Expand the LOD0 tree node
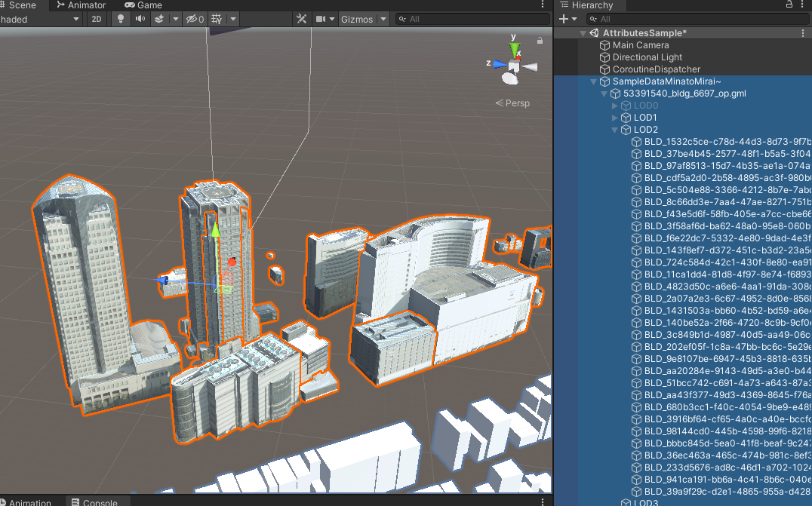 (x=614, y=106)
